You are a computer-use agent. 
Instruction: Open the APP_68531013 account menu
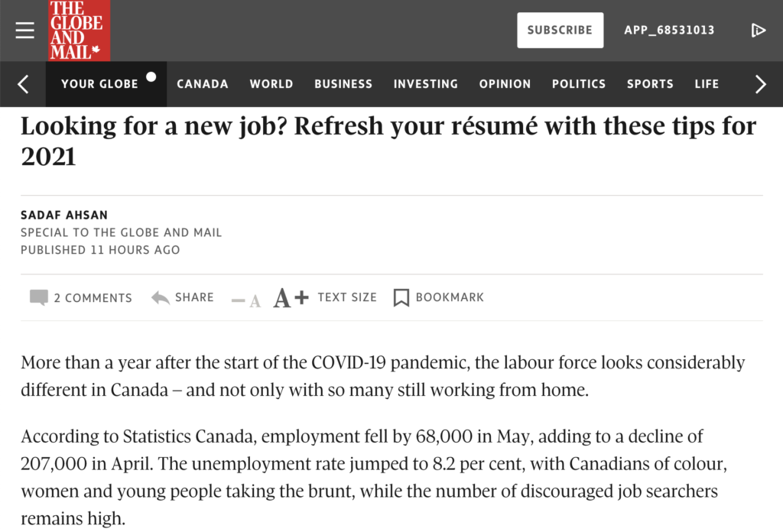pos(669,30)
